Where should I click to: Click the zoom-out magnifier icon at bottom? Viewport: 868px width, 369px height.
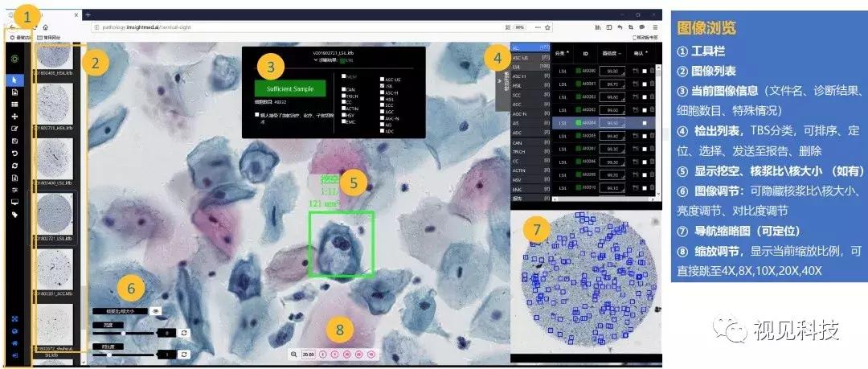[293, 355]
